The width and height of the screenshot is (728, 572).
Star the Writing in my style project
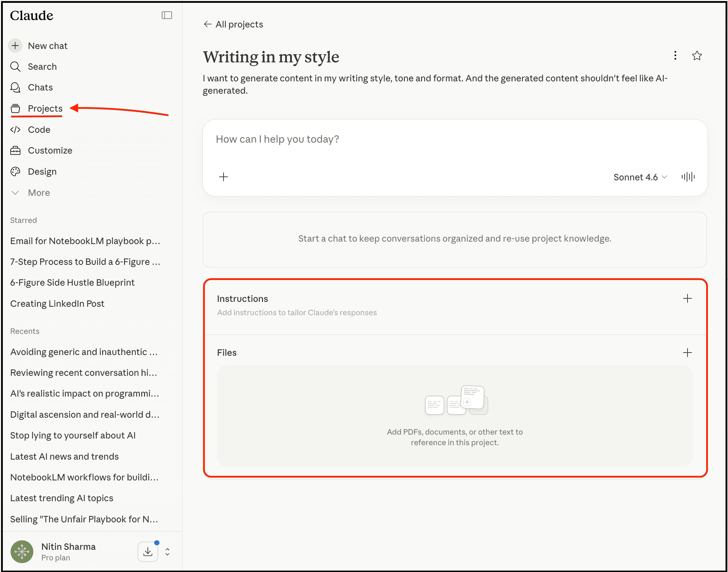point(697,56)
